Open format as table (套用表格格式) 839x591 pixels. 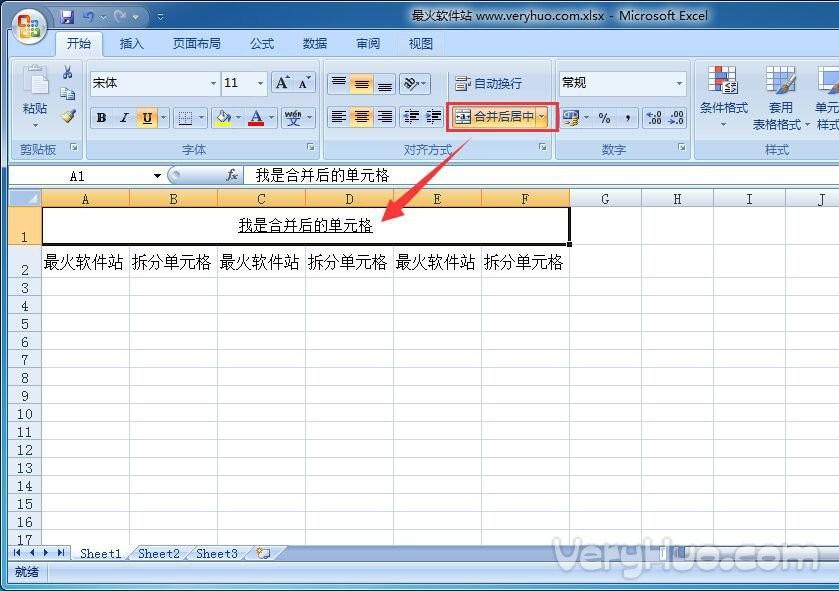[780, 98]
